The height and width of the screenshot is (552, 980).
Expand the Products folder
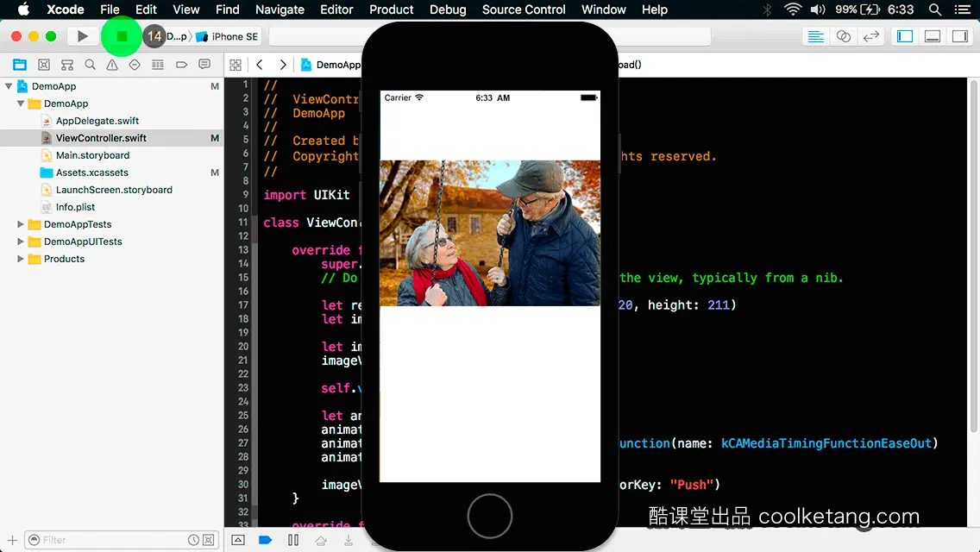click(21, 258)
